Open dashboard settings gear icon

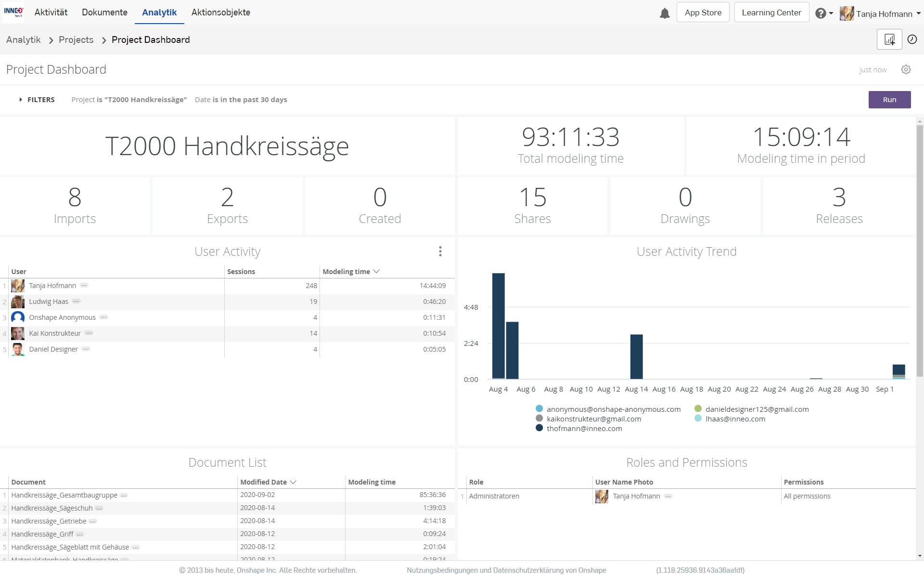point(906,70)
